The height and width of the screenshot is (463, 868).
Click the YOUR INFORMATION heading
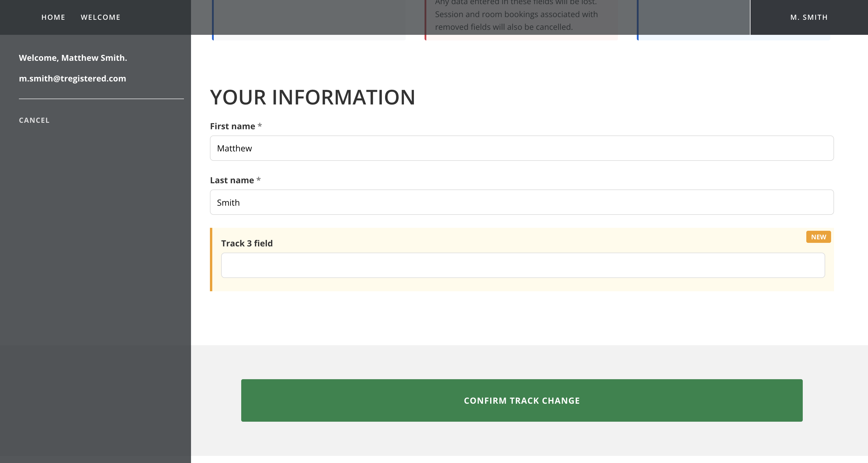click(x=312, y=97)
